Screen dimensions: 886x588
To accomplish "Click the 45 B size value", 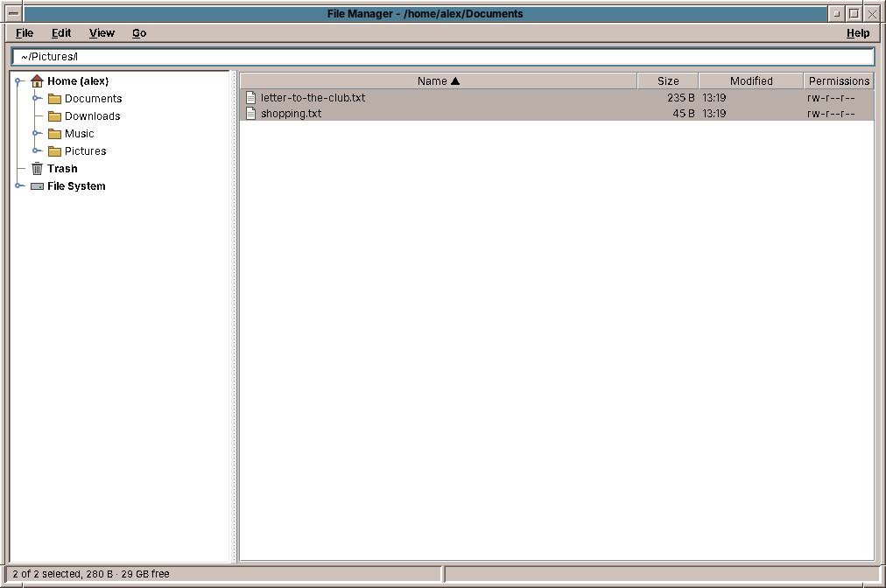I will click(684, 114).
